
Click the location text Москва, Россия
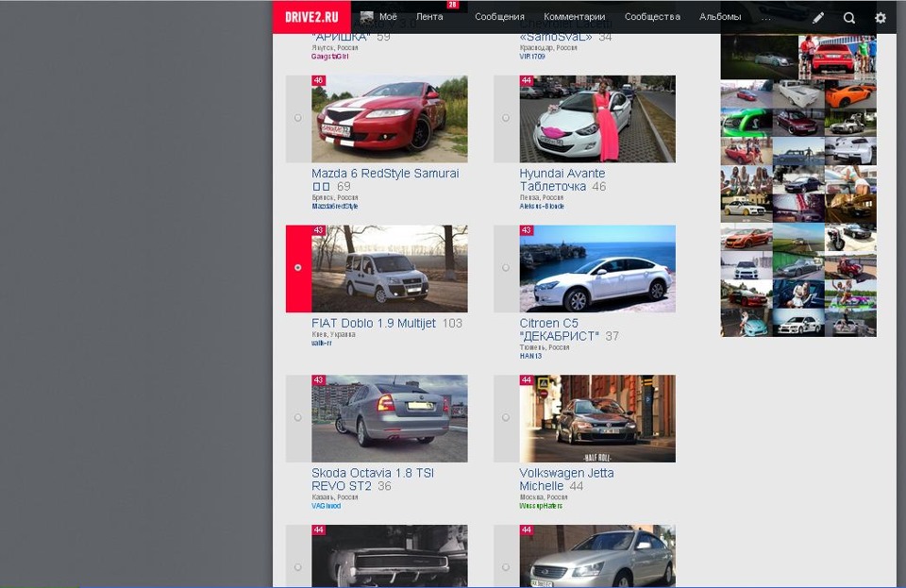tap(544, 497)
